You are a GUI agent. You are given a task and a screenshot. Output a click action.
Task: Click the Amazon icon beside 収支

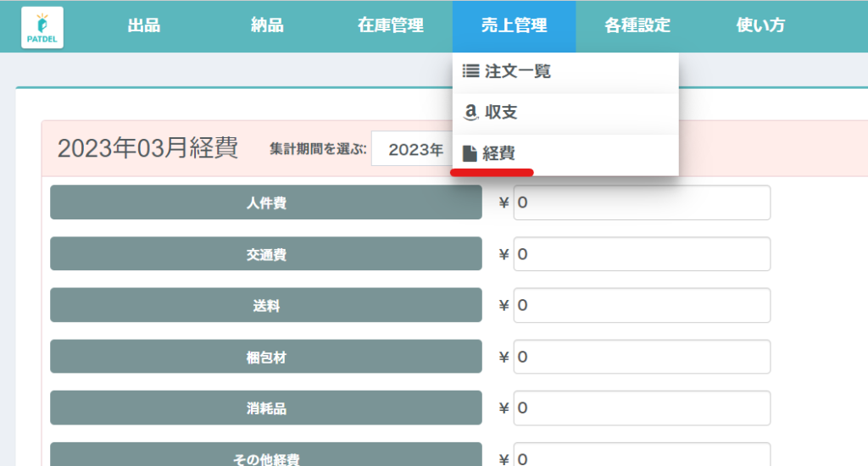pyautogui.click(x=471, y=113)
